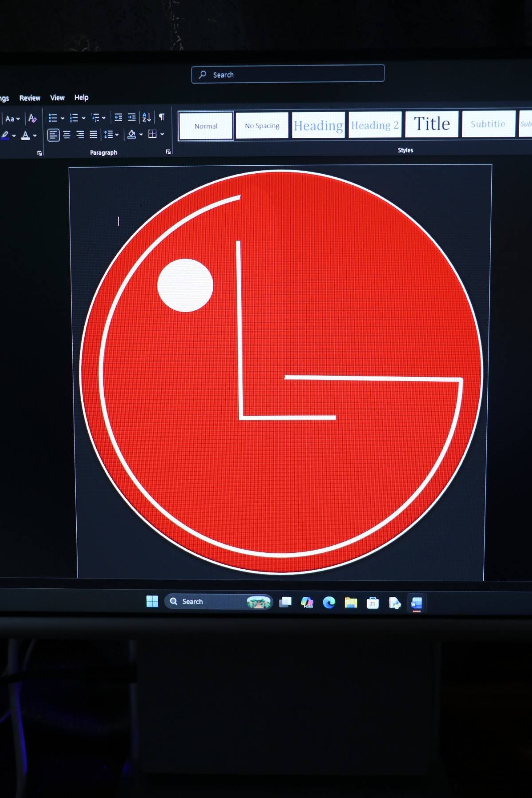The height and width of the screenshot is (798, 532).
Task: Open Microsoft Store from taskbar
Action: coord(373,603)
